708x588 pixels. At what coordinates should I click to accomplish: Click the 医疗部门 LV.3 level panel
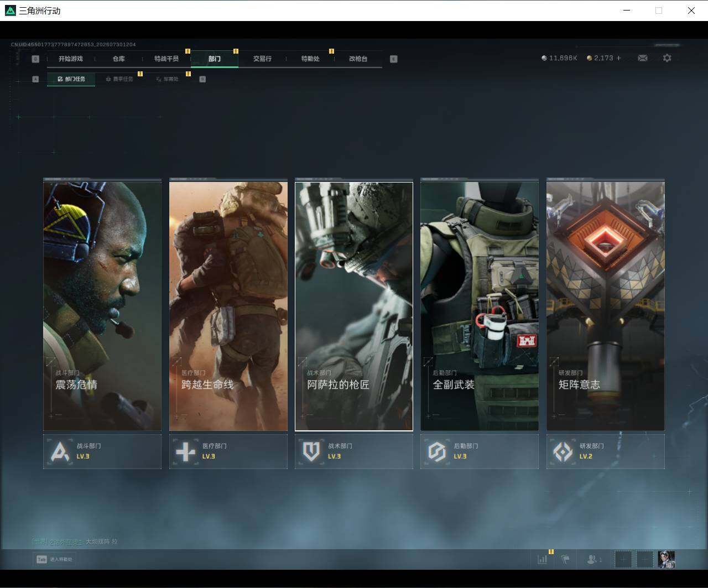(228, 451)
